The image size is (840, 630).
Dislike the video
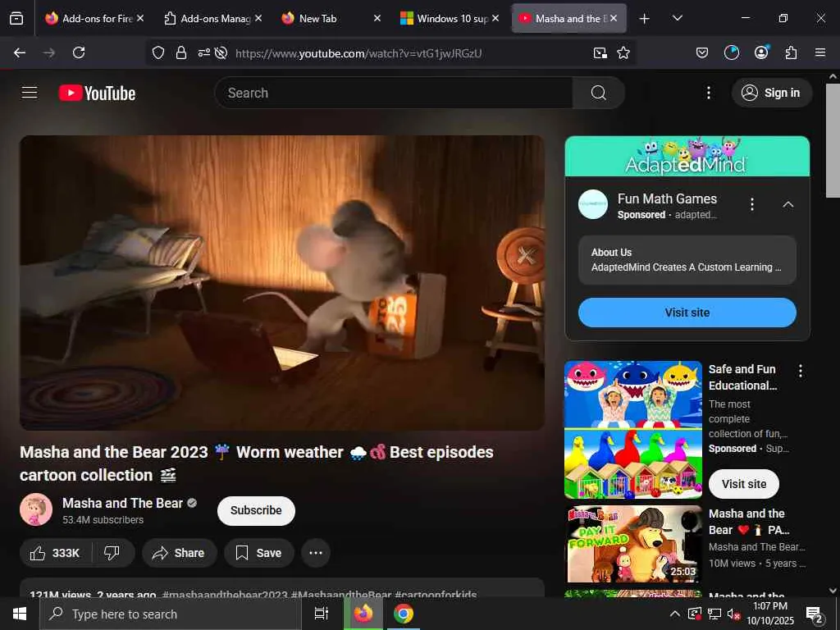112,553
